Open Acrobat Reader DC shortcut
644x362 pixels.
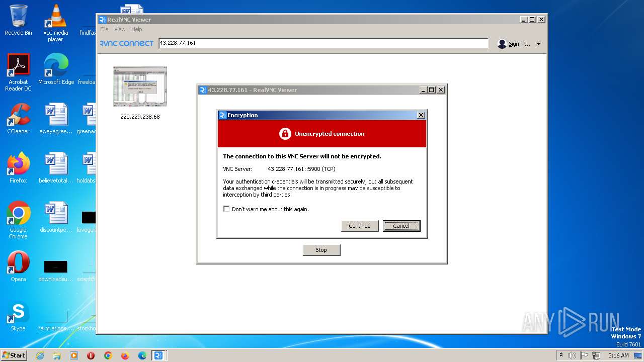click(18, 72)
